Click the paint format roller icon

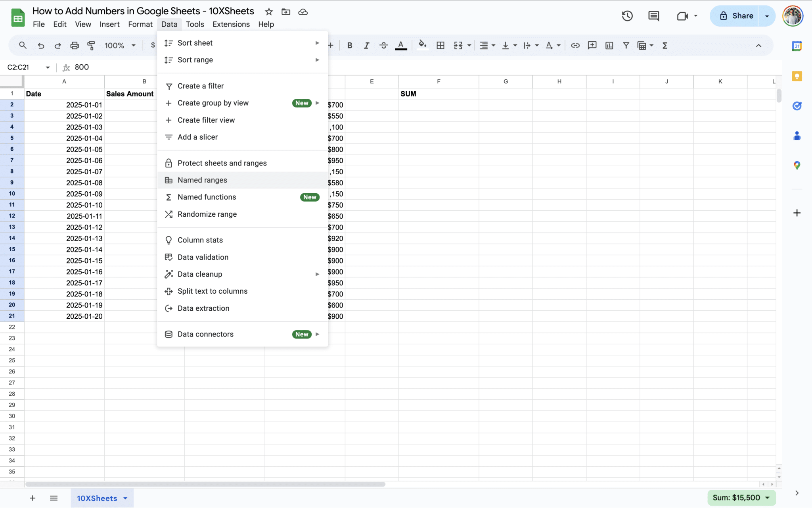click(91, 46)
